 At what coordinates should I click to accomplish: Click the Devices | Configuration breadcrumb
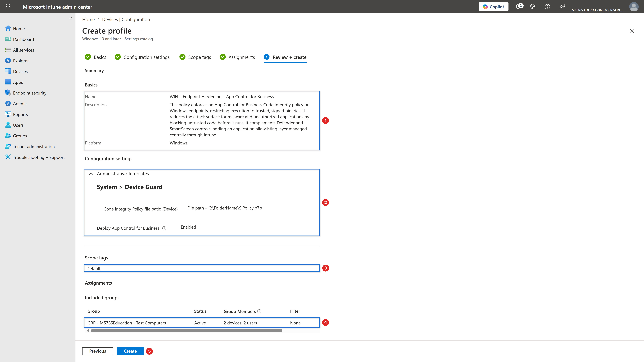[126, 19]
